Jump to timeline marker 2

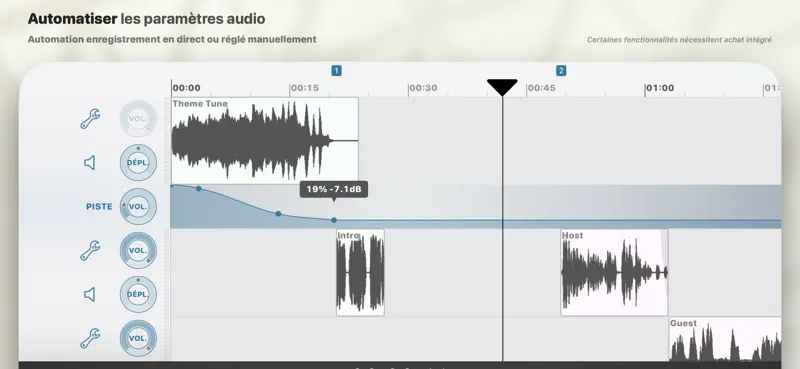pos(561,71)
